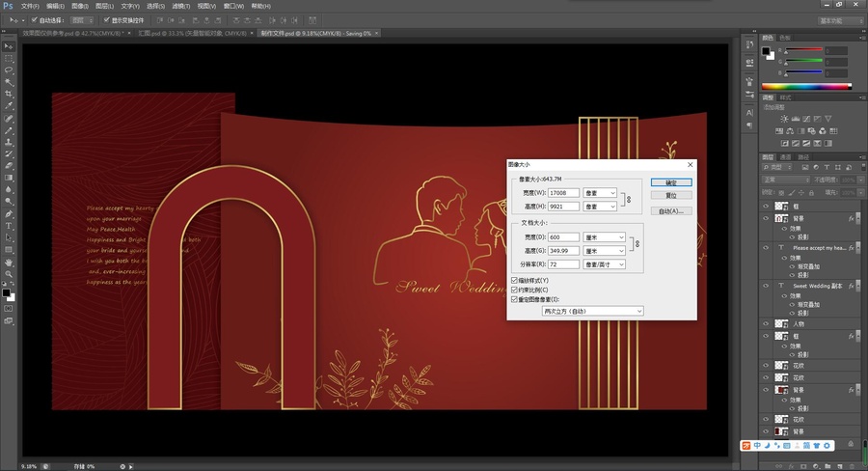Switch to 效果图仅供参考.psd document tab
The height and width of the screenshot is (471, 868).
tap(74, 33)
